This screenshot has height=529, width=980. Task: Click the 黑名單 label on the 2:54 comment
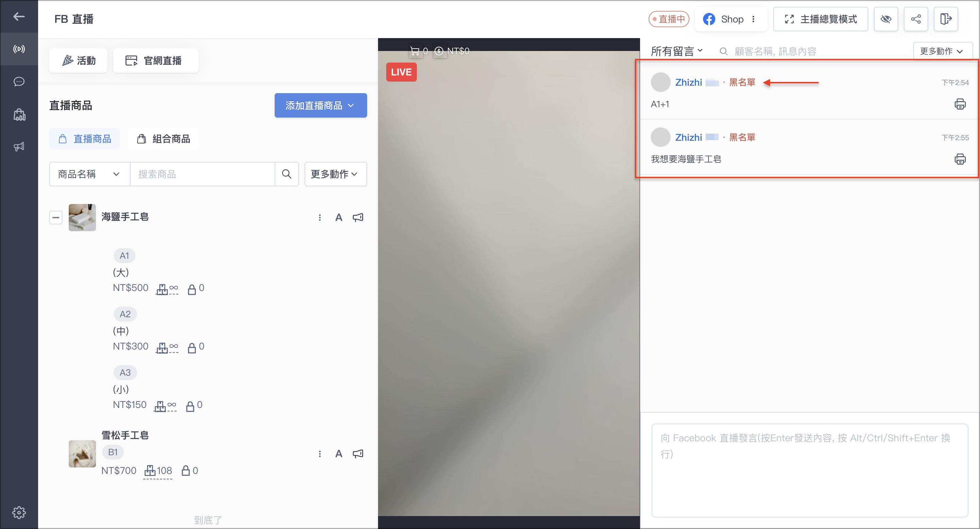click(742, 83)
